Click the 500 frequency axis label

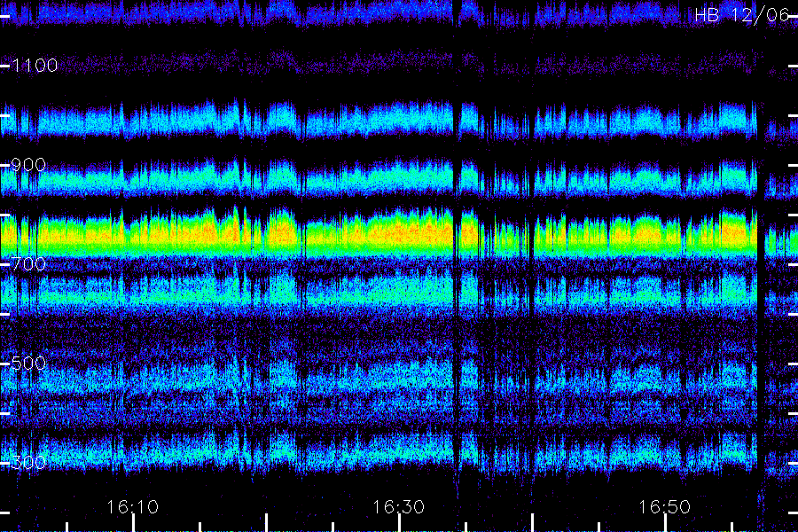pos(28,363)
